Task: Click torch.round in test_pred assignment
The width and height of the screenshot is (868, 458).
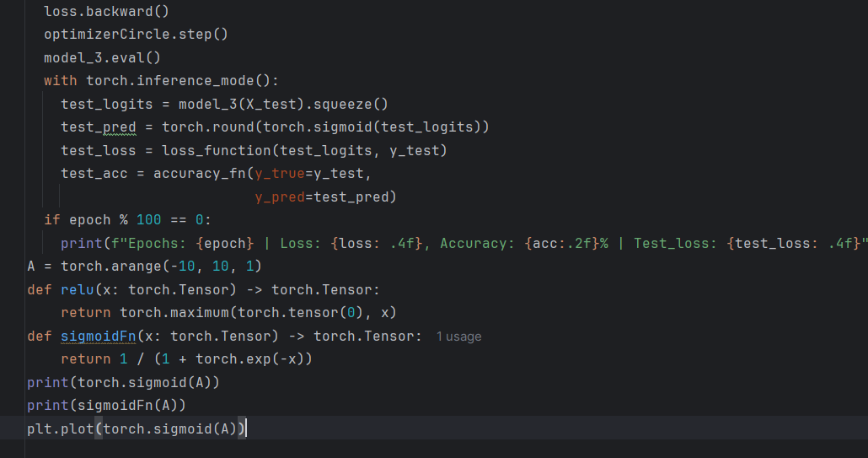Action: coord(212,127)
